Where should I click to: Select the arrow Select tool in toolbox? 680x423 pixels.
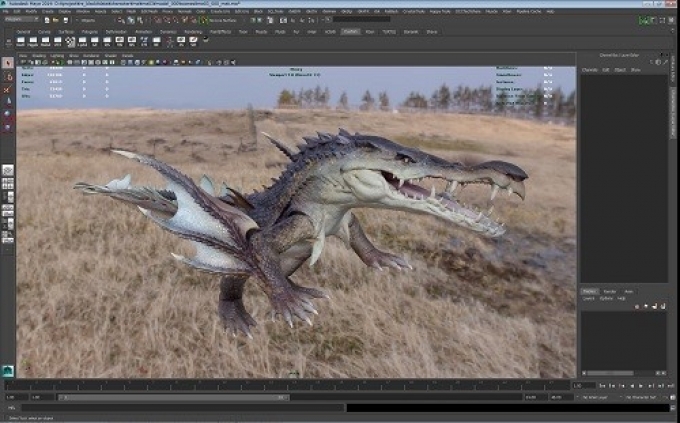(x=7, y=63)
